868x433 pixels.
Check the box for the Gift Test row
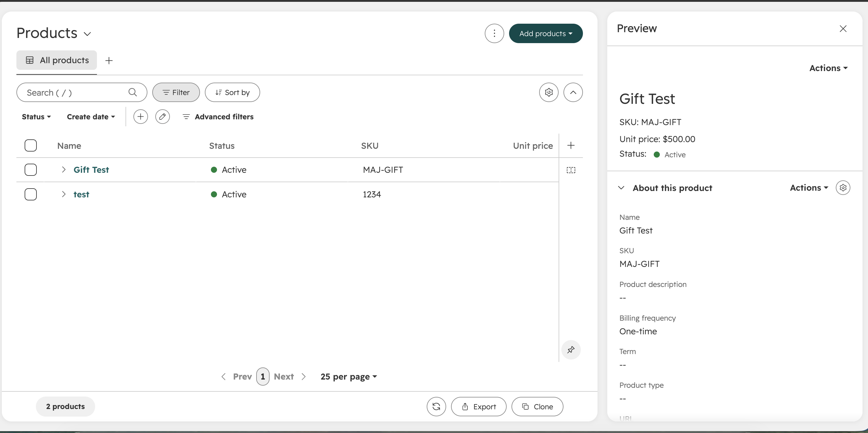pyautogui.click(x=31, y=170)
